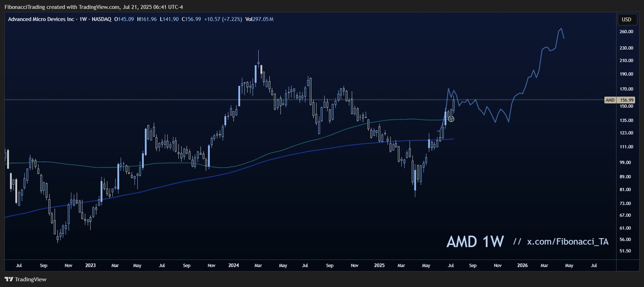Click the circular marker on the latest candle
The height and width of the screenshot is (287, 644).
point(451,119)
